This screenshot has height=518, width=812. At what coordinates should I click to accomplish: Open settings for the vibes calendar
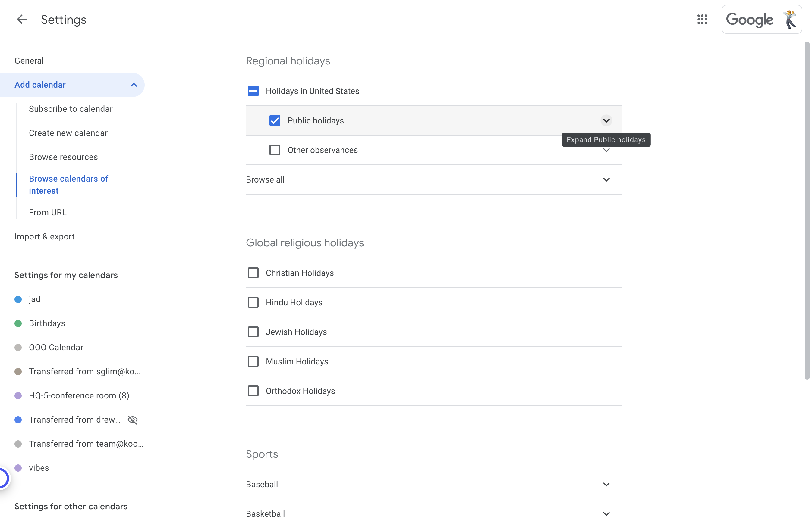point(39,468)
